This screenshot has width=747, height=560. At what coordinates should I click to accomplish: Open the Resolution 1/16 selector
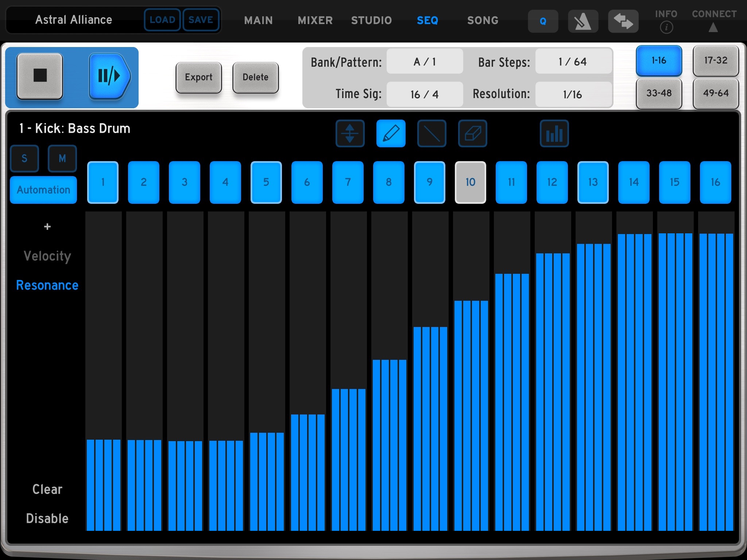pyautogui.click(x=573, y=94)
